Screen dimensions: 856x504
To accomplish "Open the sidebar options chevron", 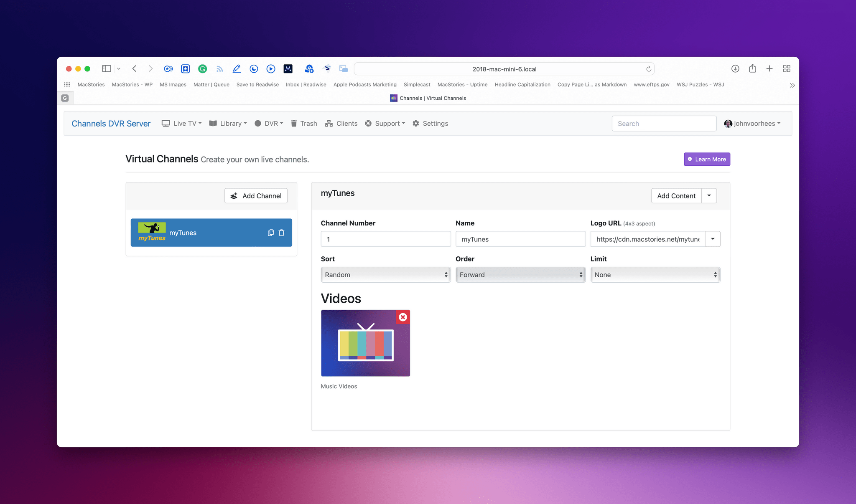I will (119, 68).
